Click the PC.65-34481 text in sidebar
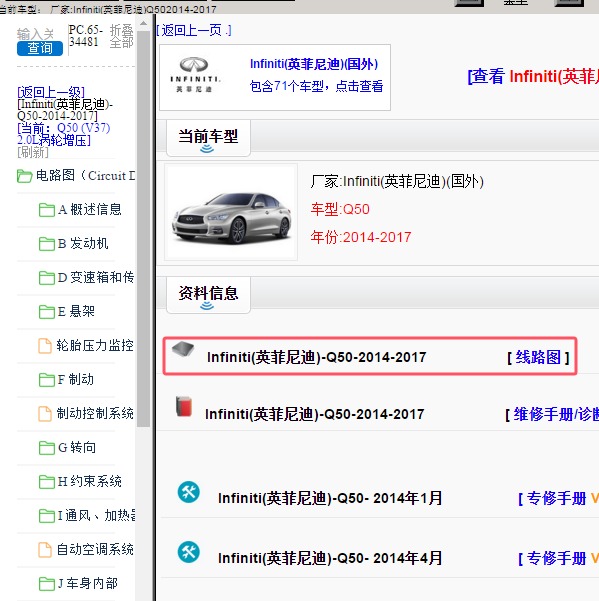The image size is (599, 601). (86, 36)
